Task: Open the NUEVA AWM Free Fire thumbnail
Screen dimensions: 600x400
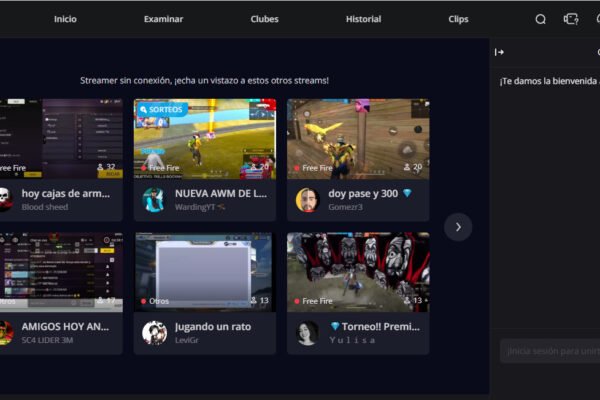Action: click(x=205, y=139)
